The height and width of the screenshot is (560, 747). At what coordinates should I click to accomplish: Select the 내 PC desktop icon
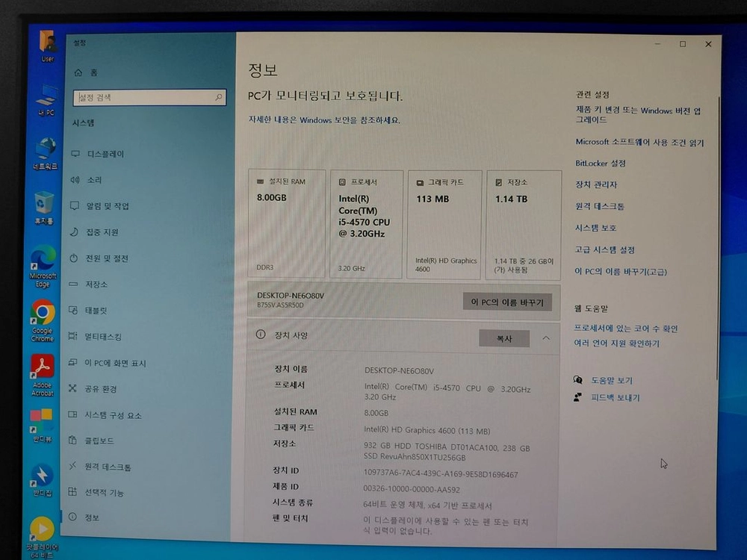pos(46,101)
